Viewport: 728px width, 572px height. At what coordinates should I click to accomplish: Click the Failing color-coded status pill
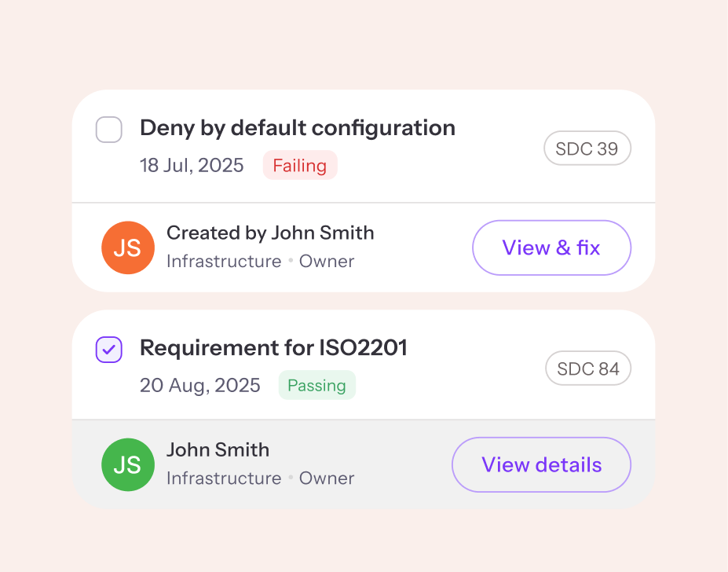[300, 165]
